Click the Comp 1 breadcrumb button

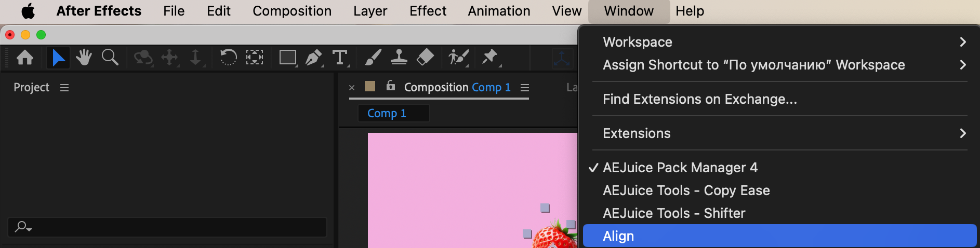coord(387,113)
